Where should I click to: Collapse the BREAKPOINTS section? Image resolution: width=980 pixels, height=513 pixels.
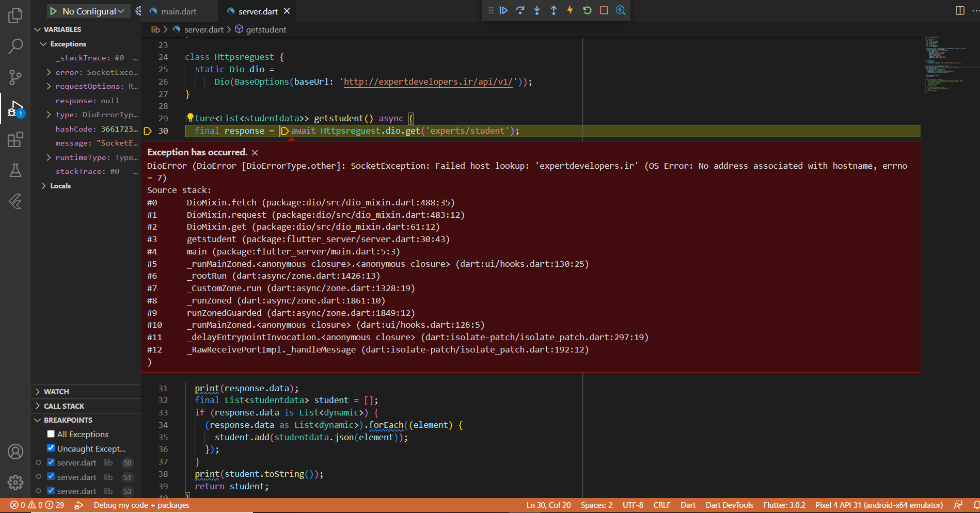[86, 420]
